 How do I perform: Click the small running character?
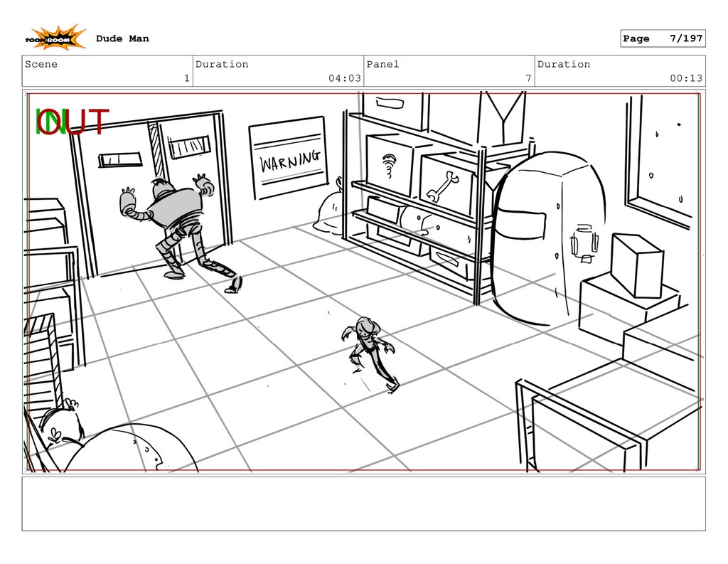pyautogui.click(x=369, y=350)
